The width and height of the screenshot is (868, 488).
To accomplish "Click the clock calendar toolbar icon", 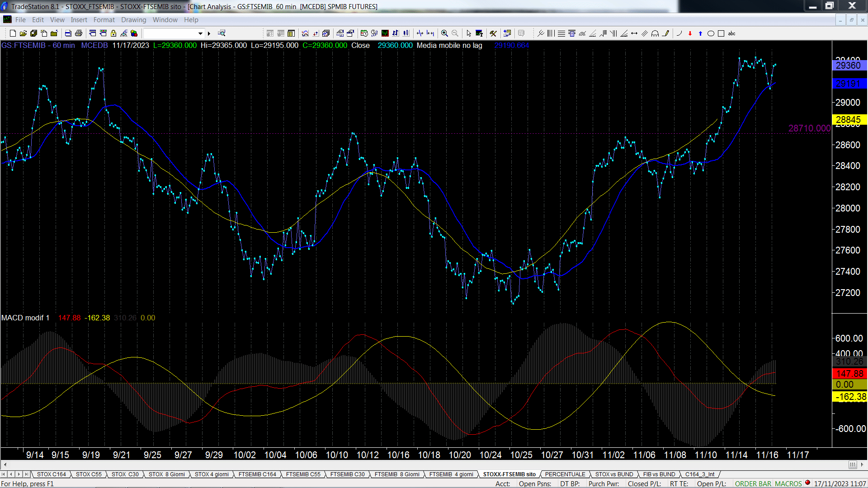I will [364, 33].
